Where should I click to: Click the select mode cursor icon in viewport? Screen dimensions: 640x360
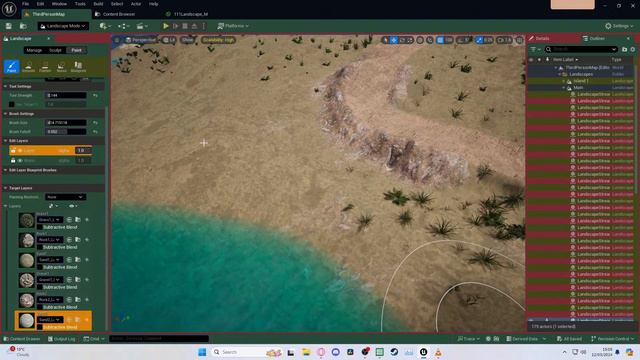click(386, 40)
